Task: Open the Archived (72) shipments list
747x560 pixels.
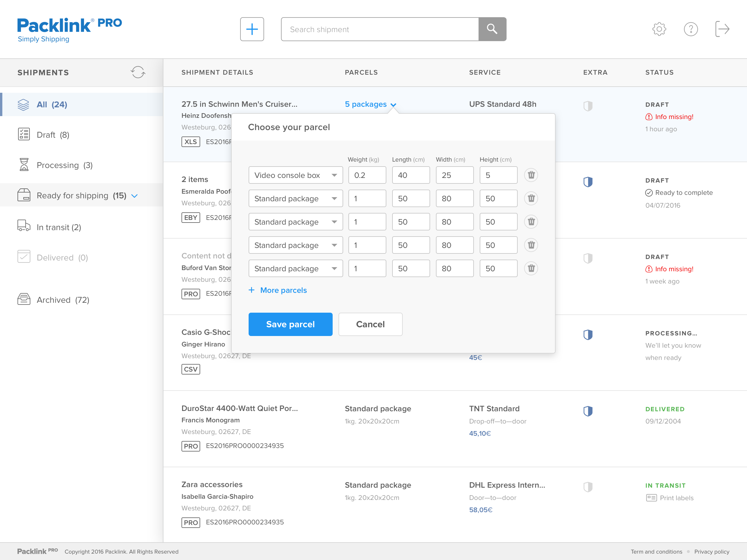Action: point(63,300)
